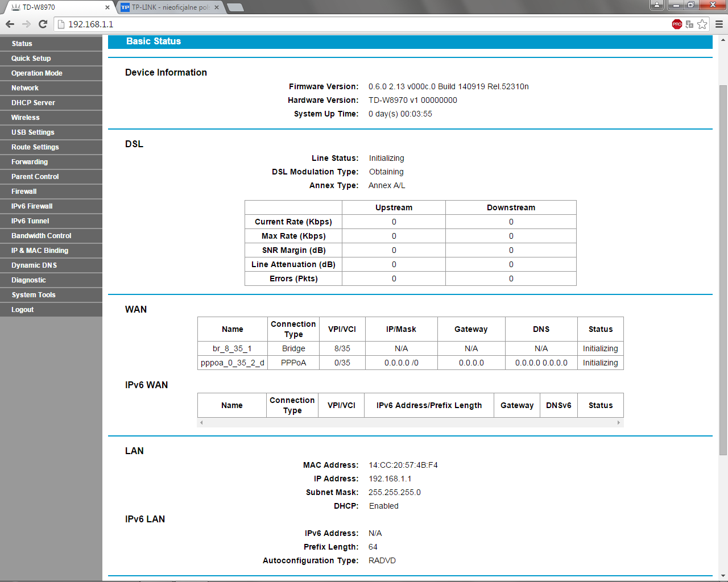728x582 pixels.
Task: Go to Wireless settings in sidebar
Action: pyautogui.click(x=26, y=118)
